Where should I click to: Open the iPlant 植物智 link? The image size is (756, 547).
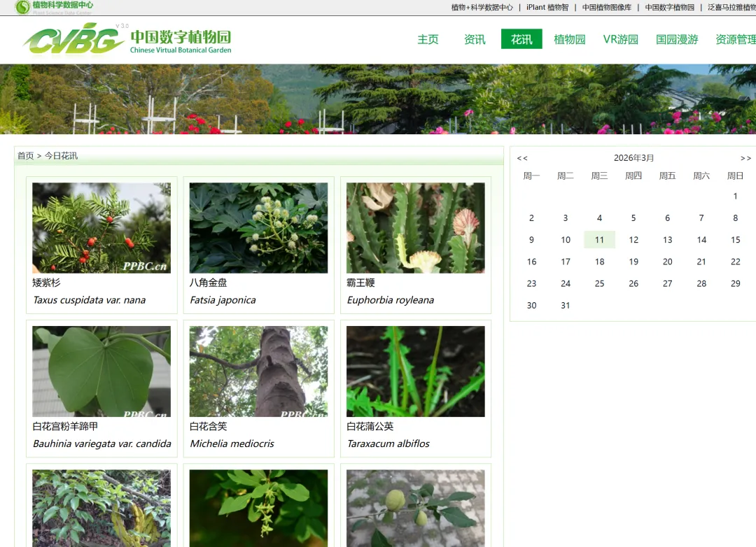547,7
